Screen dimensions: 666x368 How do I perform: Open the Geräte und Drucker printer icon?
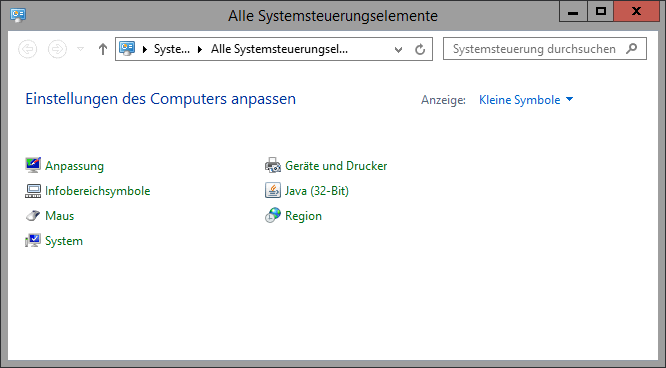click(x=273, y=165)
